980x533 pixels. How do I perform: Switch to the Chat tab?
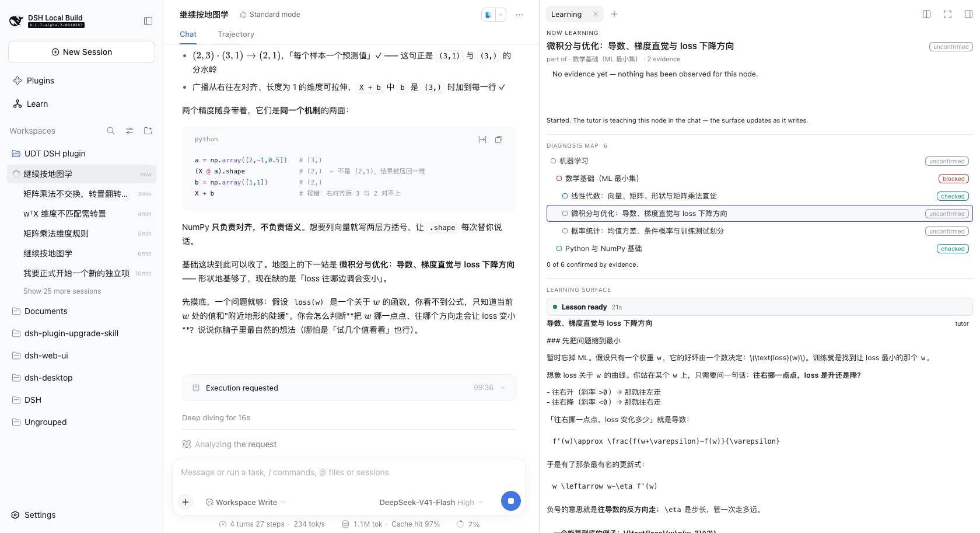(188, 34)
